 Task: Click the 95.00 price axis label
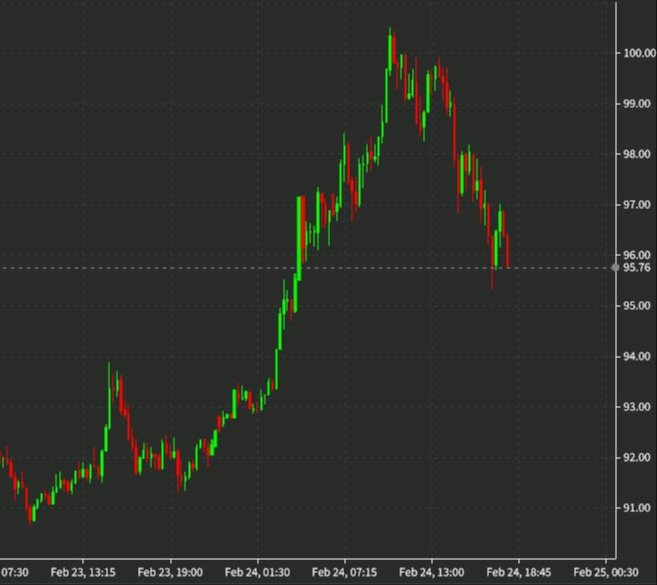(x=636, y=306)
